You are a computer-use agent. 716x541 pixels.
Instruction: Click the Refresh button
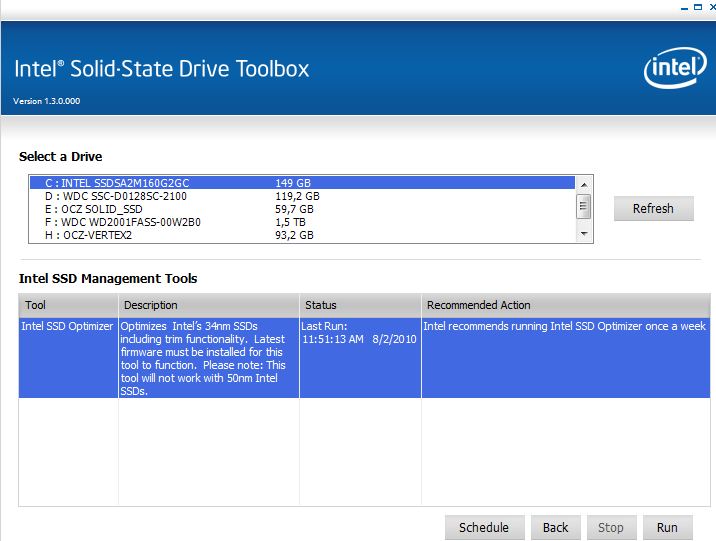click(x=653, y=209)
